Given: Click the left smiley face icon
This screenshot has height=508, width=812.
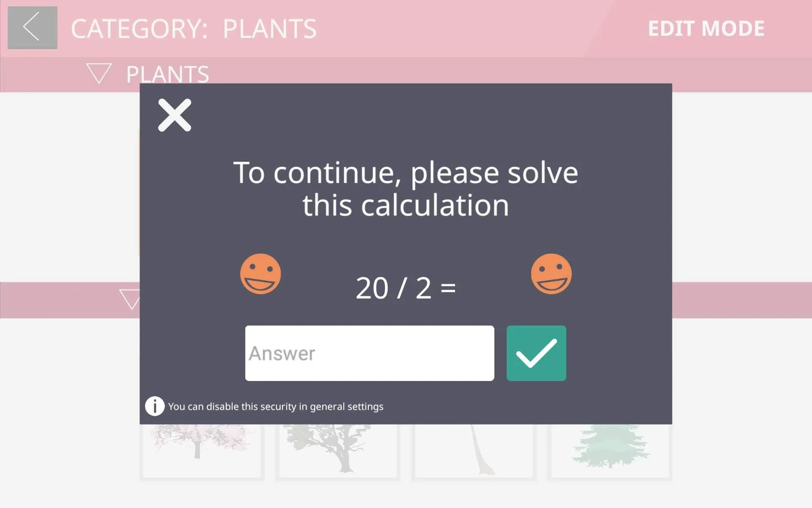Looking at the screenshot, I should [x=261, y=274].
